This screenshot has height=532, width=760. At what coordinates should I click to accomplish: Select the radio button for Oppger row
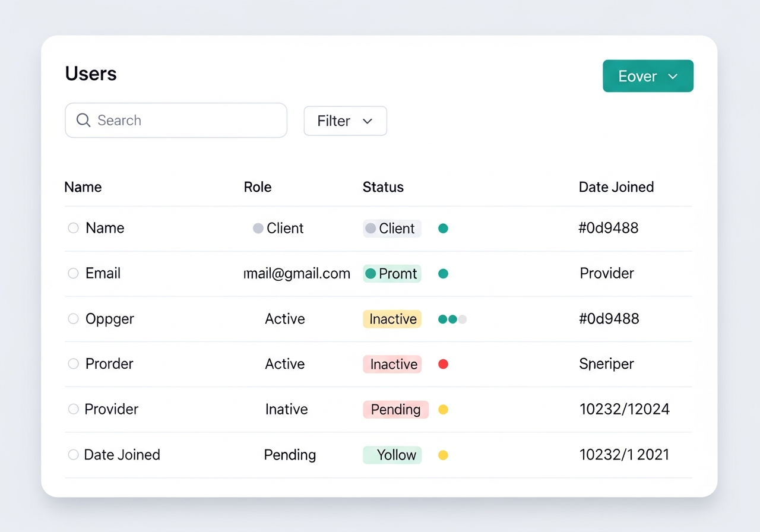coord(73,319)
